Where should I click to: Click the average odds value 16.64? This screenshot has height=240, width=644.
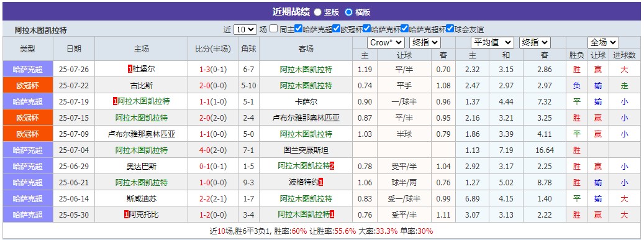545,150
